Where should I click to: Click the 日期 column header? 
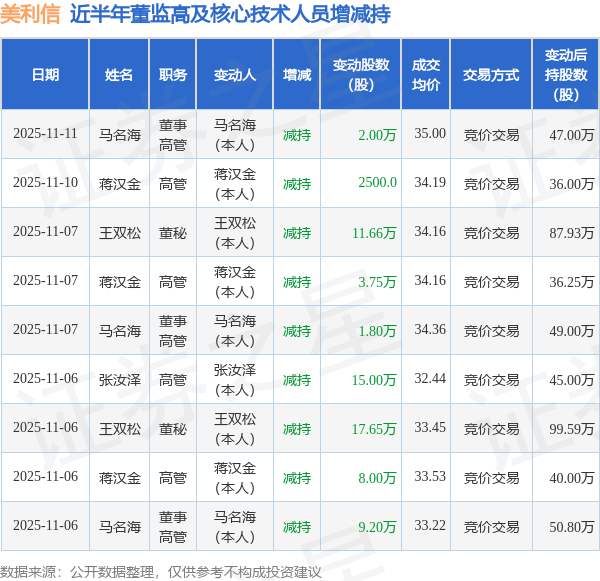point(46,75)
